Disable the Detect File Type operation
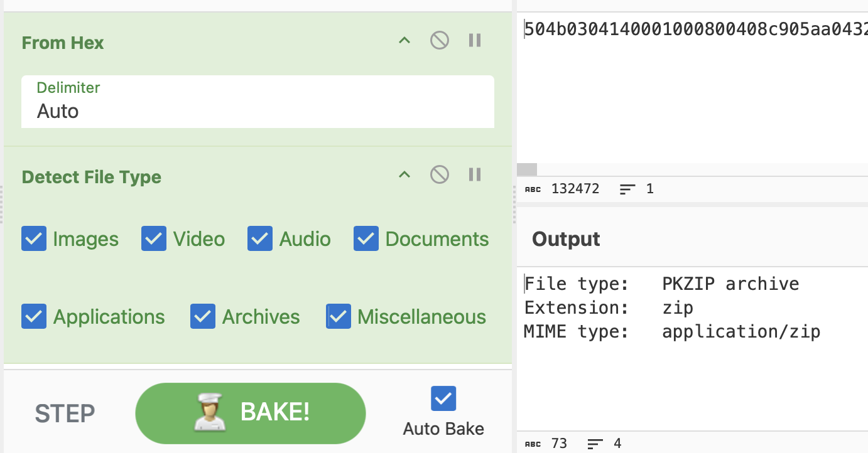868x453 pixels. tap(439, 174)
